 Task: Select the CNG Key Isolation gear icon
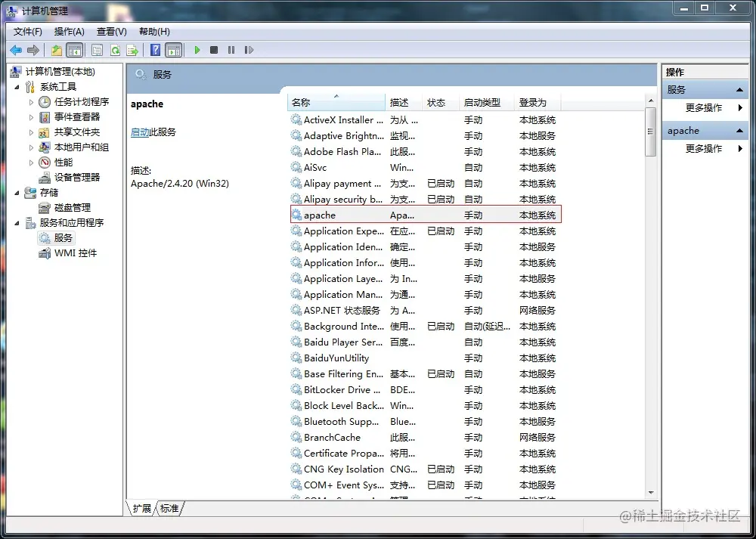[x=296, y=469]
